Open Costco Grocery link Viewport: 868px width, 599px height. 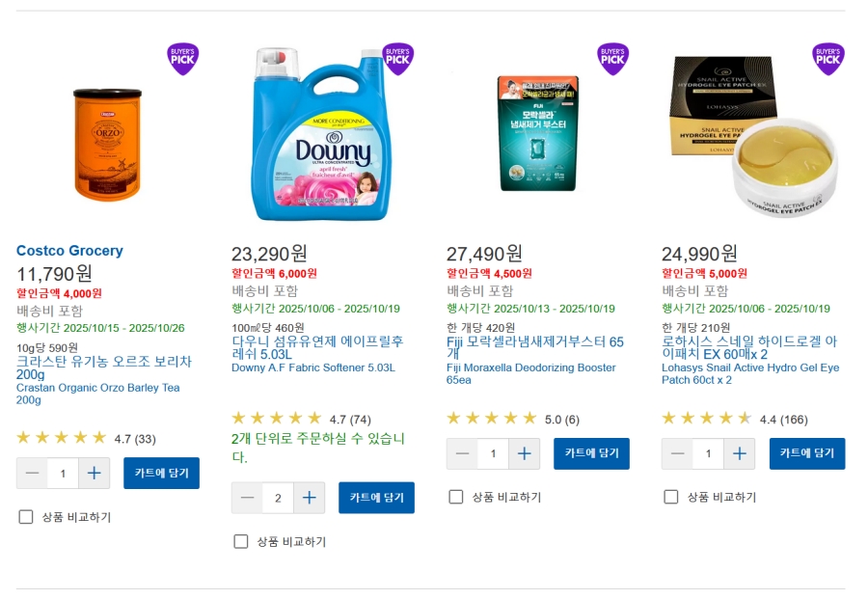point(69,251)
